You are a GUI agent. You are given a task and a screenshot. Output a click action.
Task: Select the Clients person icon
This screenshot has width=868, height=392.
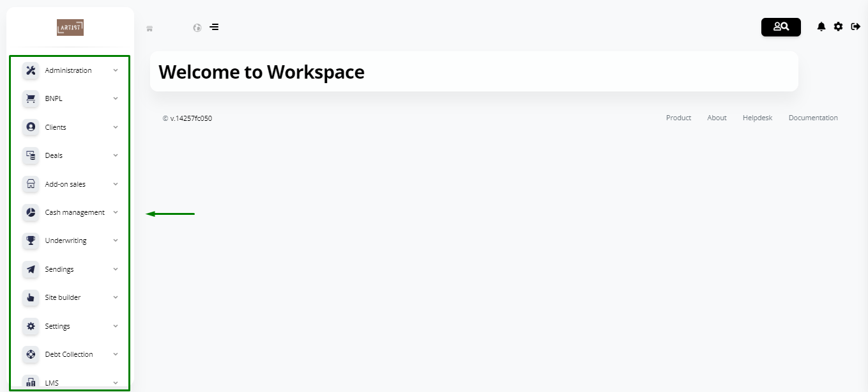click(31, 127)
